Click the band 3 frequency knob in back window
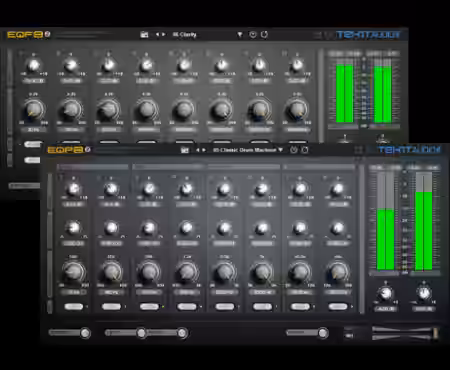 click(x=109, y=109)
